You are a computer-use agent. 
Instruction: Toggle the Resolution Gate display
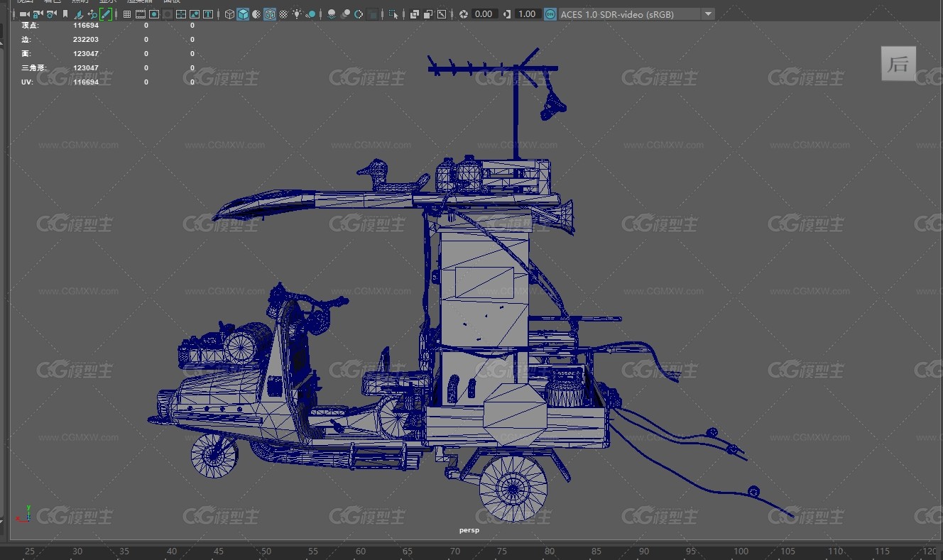(154, 14)
